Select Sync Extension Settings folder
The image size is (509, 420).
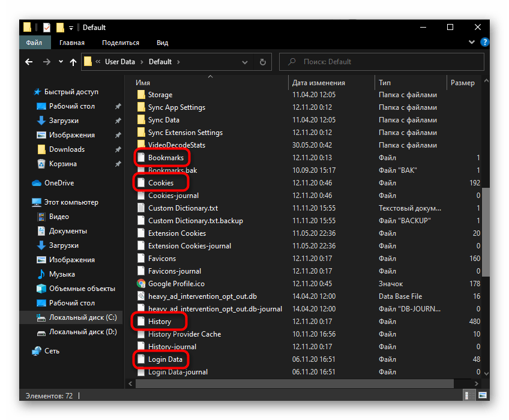coord(185,133)
